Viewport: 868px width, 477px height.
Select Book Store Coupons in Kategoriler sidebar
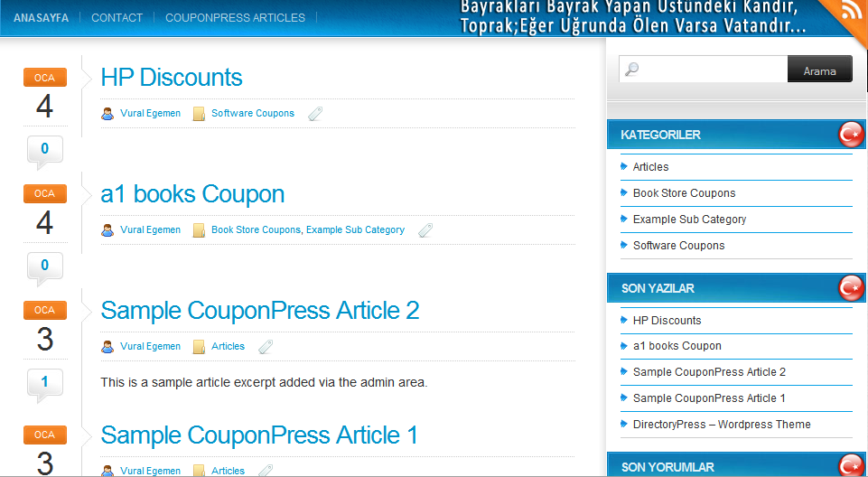tap(685, 193)
